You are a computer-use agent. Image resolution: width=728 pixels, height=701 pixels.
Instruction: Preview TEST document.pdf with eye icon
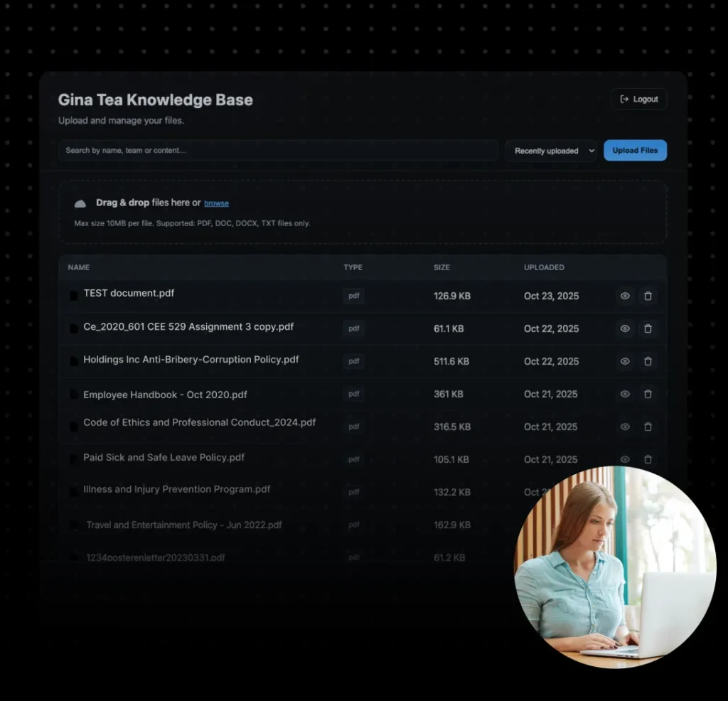pos(625,296)
